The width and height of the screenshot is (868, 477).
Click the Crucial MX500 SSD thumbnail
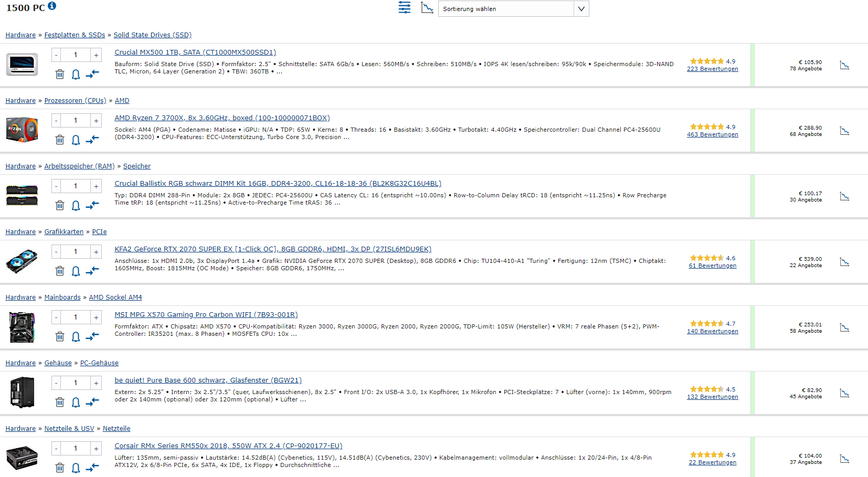pyautogui.click(x=22, y=65)
